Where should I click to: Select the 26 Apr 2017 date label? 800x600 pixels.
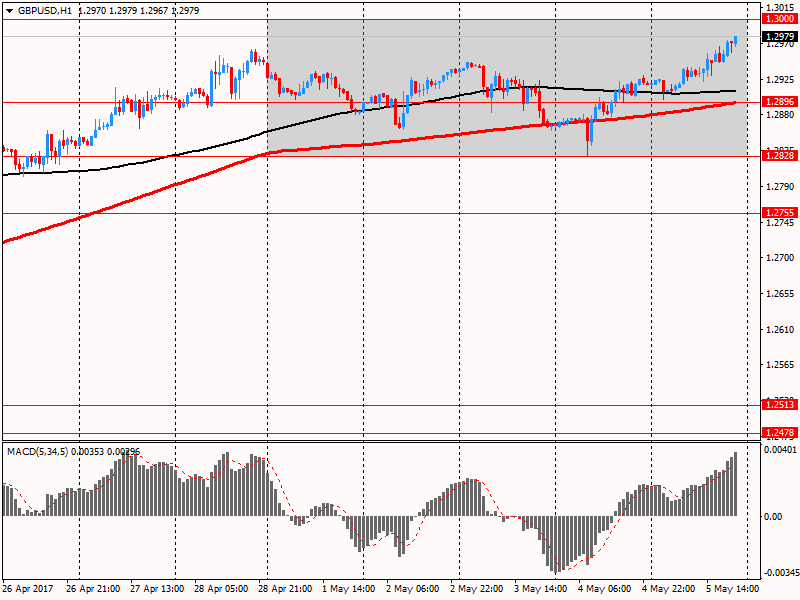click(28, 589)
